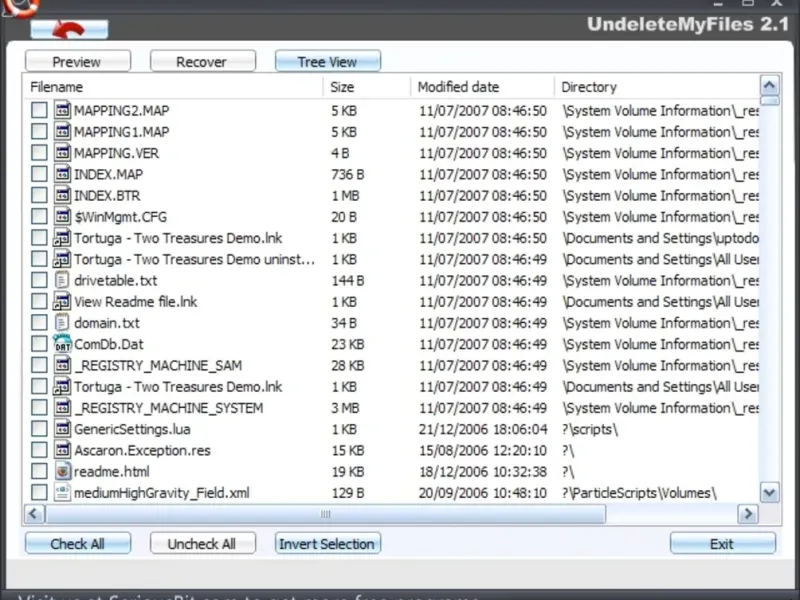Click the View Readme file.lnk shortcut icon
Screen dimensions: 800x600
[62, 302]
